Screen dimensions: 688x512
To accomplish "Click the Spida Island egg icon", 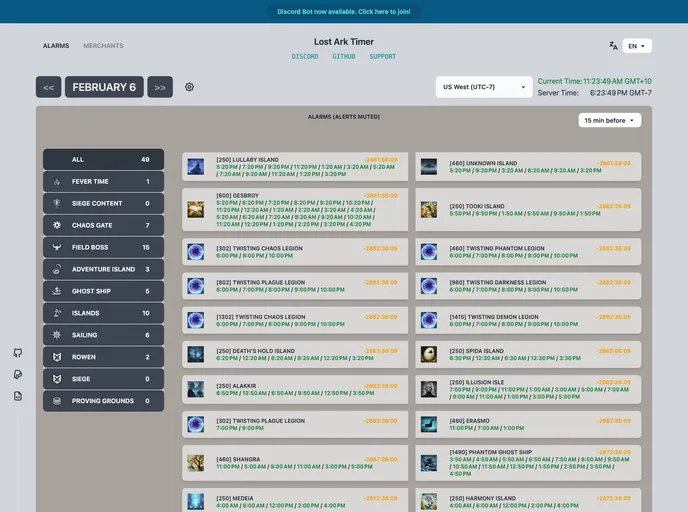I will click(429, 354).
